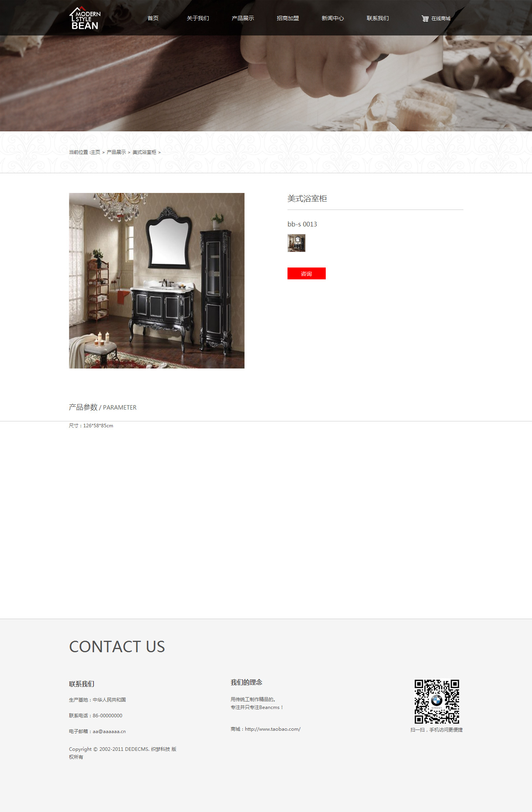Click the DEDECMS copyright text
Image resolution: width=532 pixels, height=812 pixels.
pos(123,753)
